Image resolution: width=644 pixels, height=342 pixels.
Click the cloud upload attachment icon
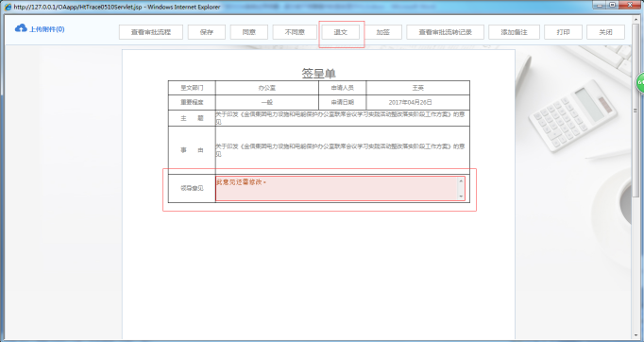pyautogui.click(x=21, y=28)
